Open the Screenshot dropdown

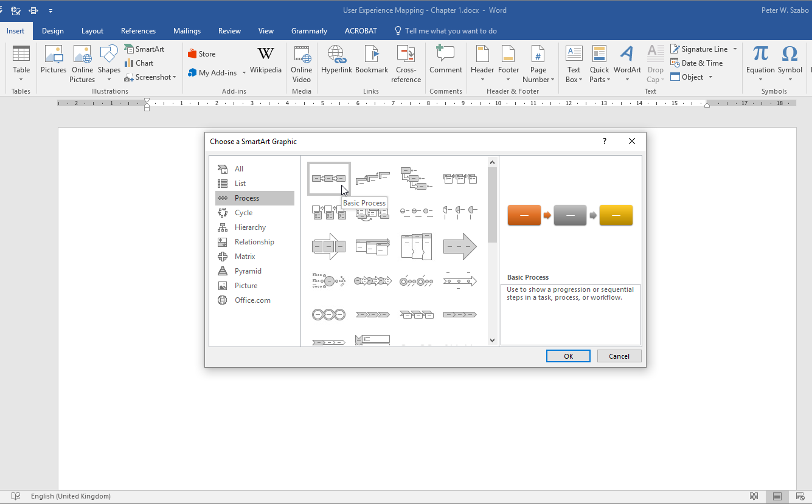174,77
